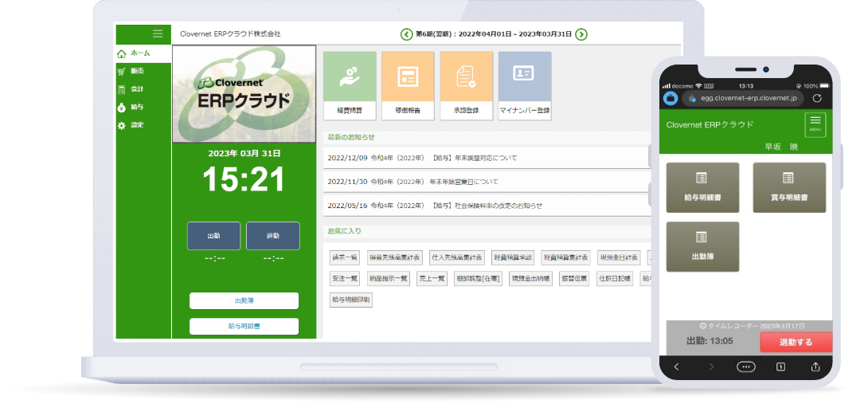The height and width of the screenshot is (404, 868).
Task: Click the 15:21 clock display
Action: point(244,179)
